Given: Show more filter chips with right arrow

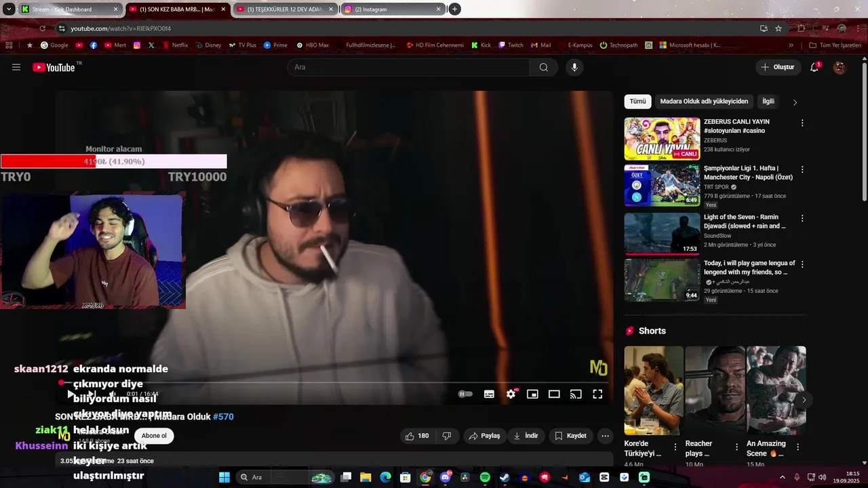Looking at the screenshot, I should pos(795,102).
